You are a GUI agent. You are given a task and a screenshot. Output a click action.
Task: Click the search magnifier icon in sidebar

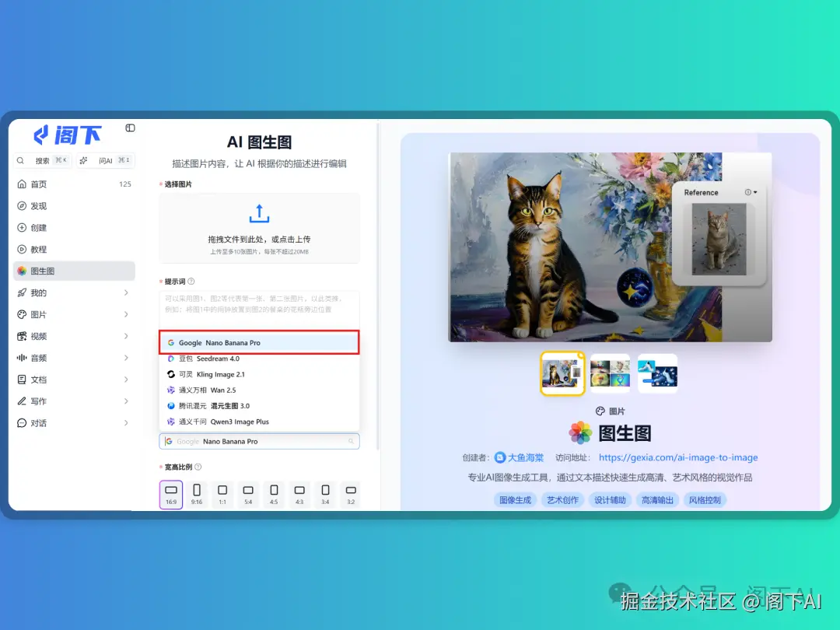click(x=19, y=160)
